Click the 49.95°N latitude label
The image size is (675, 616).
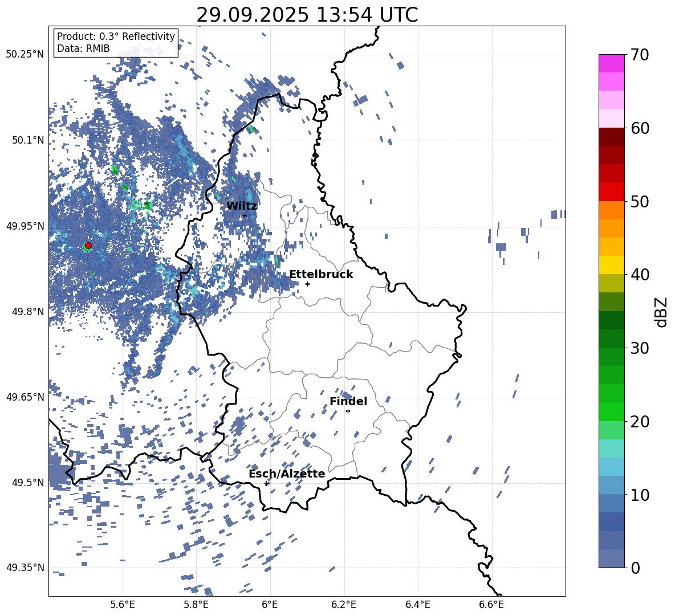coord(25,226)
